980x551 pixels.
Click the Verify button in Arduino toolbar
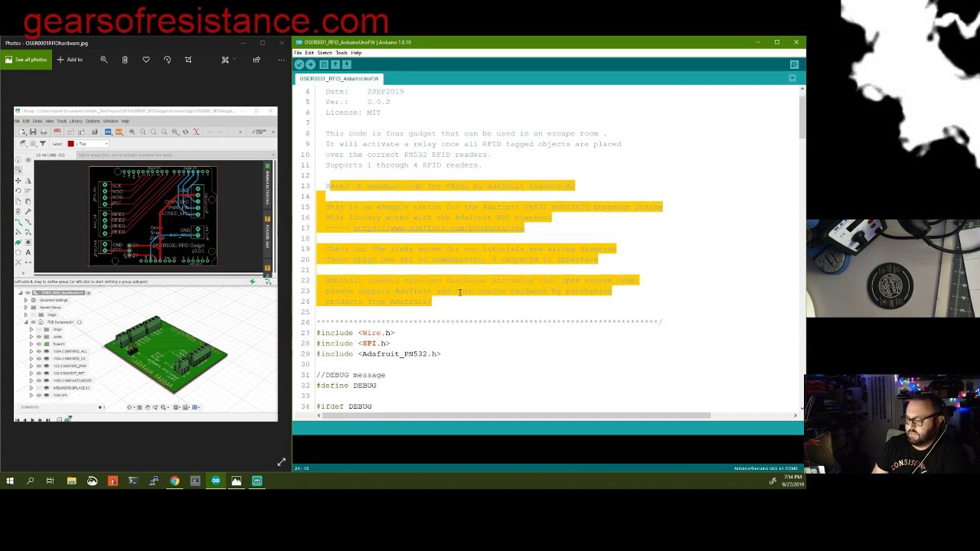click(299, 64)
